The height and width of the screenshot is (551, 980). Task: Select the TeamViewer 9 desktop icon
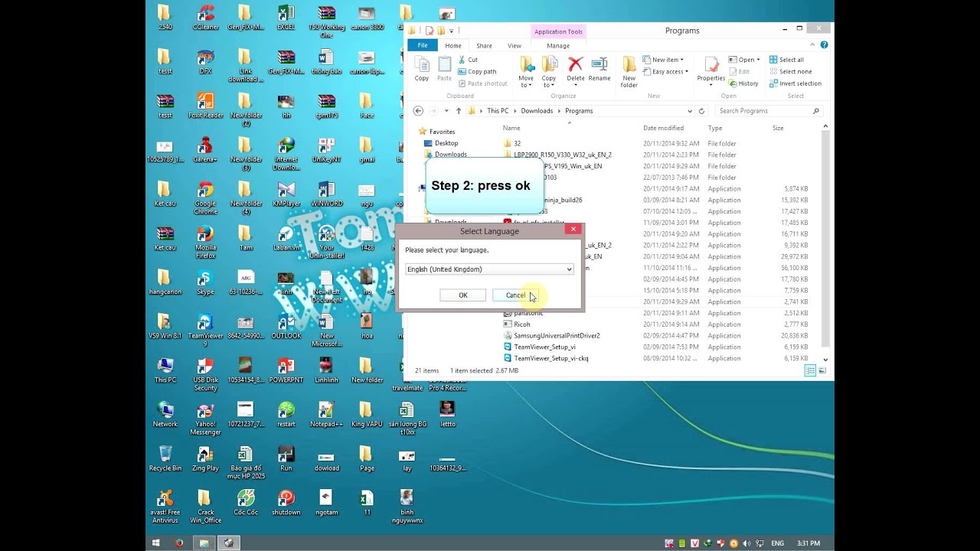point(205,331)
